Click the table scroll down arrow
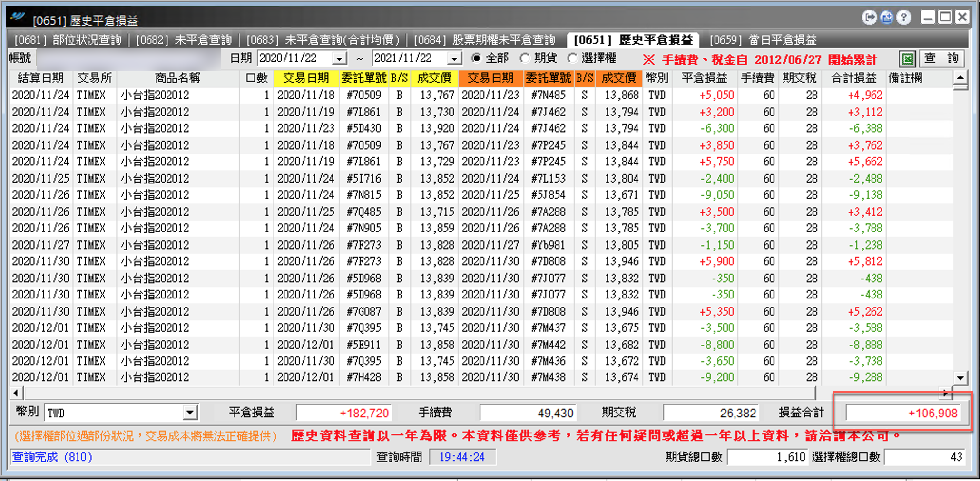The height and width of the screenshot is (481, 980). click(x=960, y=378)
